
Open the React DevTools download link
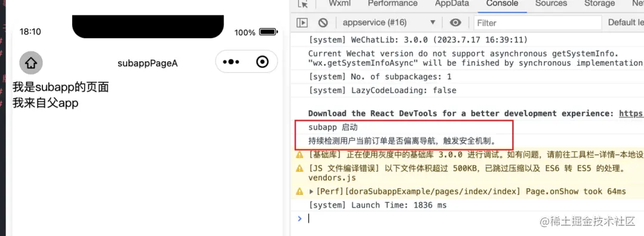[631, 114]
